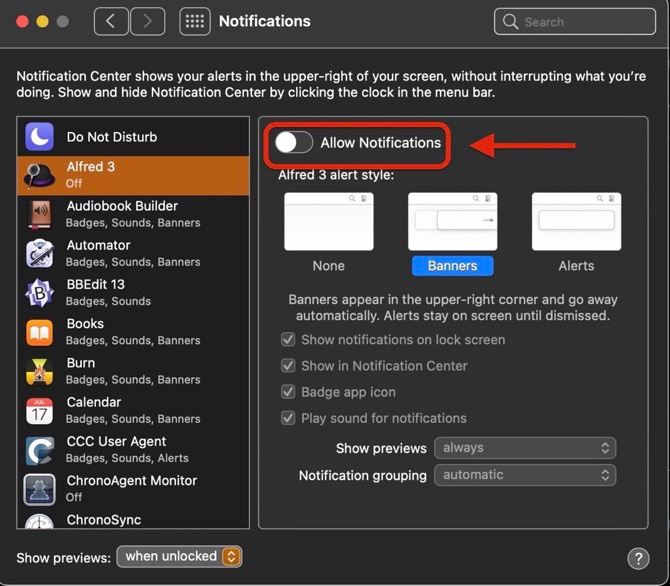Click the Automator robot icon
Image resolution: width=670 pixels, height=586 pixels.
click(x=39, y=253)
